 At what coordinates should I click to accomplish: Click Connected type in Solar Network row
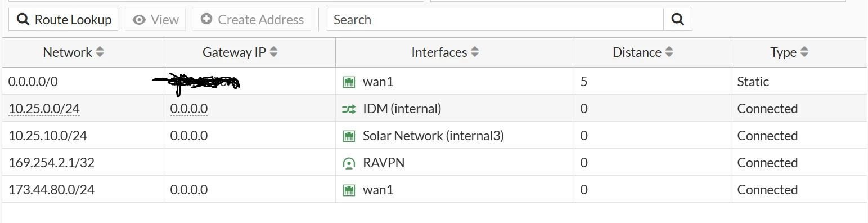pos(767,136)
